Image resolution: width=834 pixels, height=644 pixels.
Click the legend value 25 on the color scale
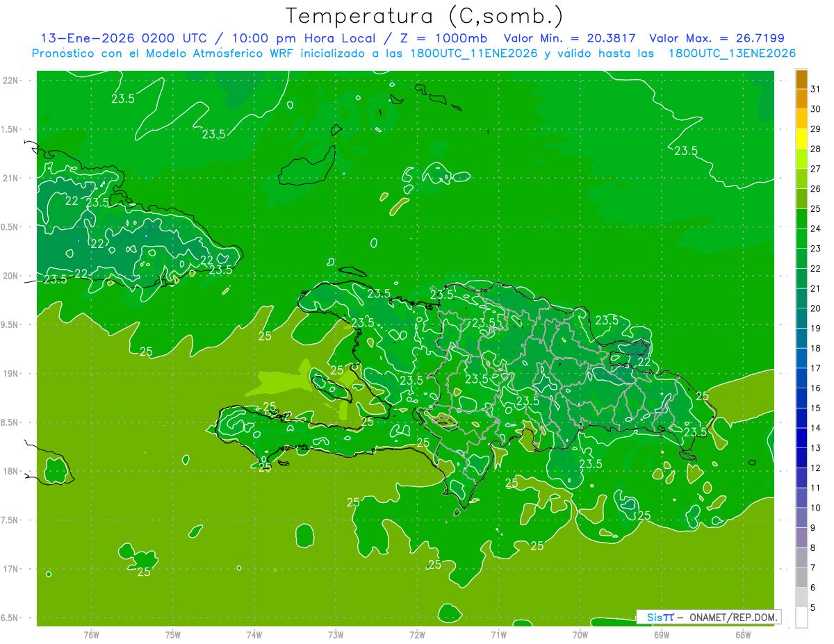point(816,208)
